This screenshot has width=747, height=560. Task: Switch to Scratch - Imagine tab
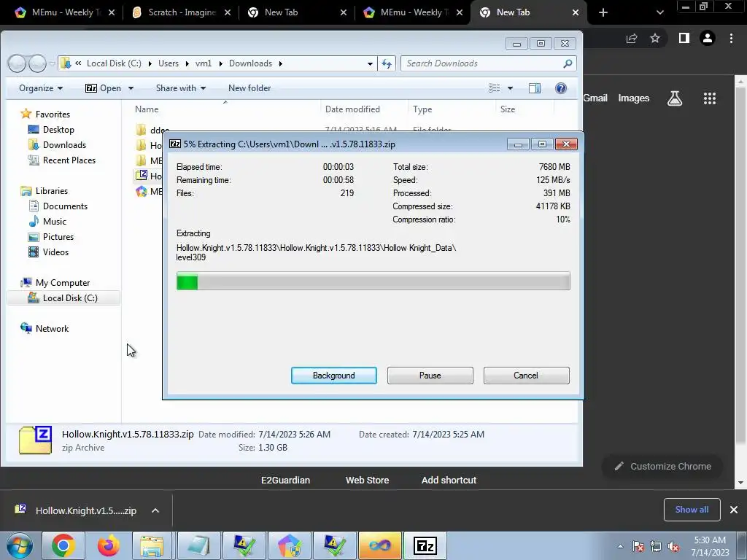pos(179,12)
